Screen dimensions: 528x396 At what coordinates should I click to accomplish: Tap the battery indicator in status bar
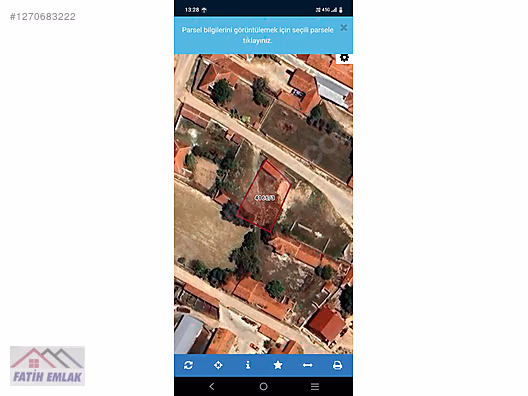341,10
